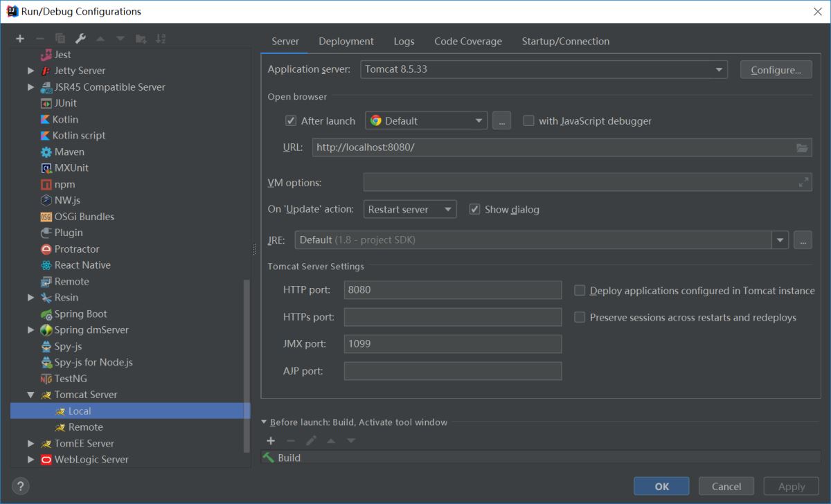Viewport: 831px width, 504px height.
Task: Switch to the Deployment tab
Action: [x=346, y=42]
